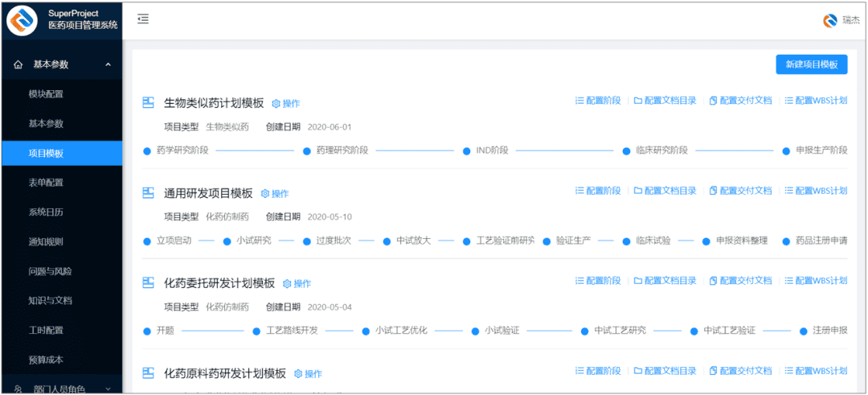Click the 中试工艺验证 stage label

(730, 331)
